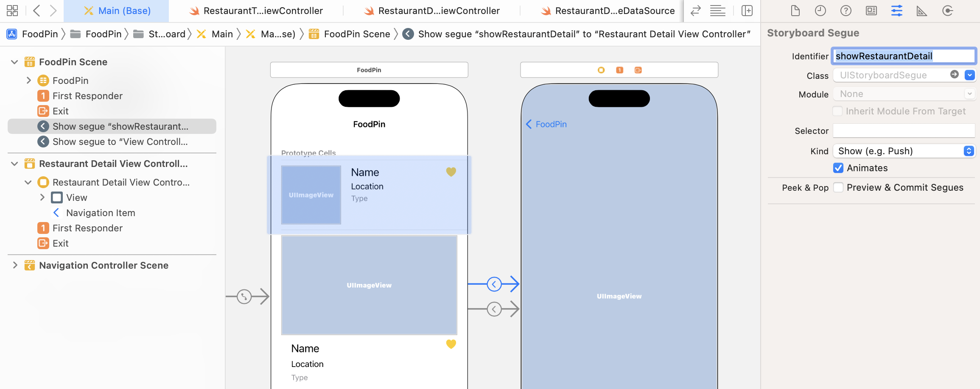The image size is (980, 389).
Task: Click the Selector text field
Action: [904, 131]
